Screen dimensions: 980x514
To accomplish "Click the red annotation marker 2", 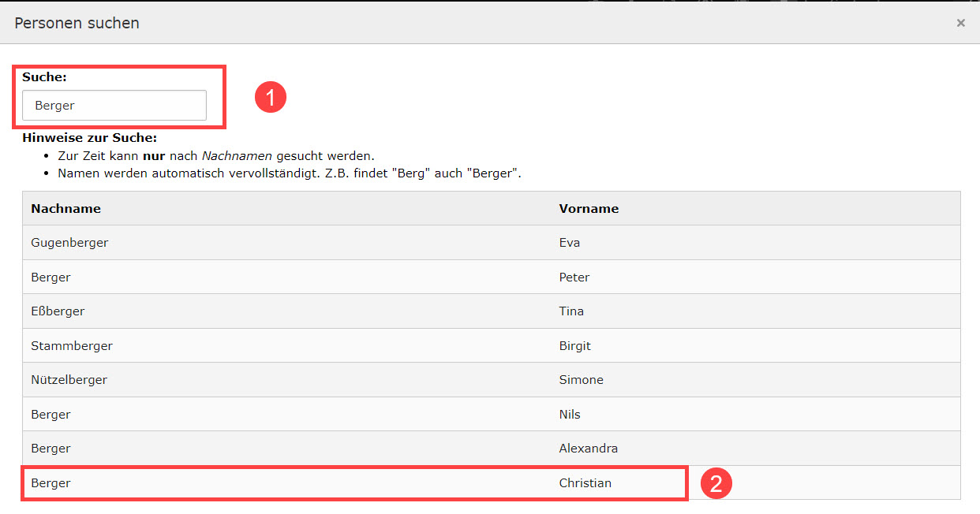I will pyautogui.click(x=716, y=483).
